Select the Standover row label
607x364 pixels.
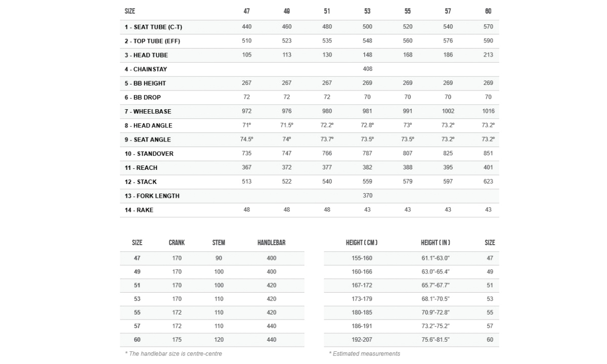click(x=149, y=154)
